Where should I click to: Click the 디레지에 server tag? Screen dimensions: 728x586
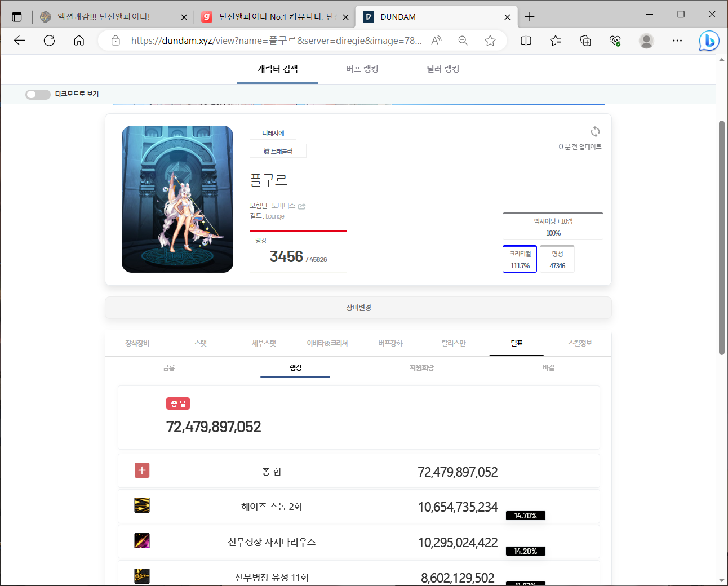pyautogui.click(x=273, y=133)
